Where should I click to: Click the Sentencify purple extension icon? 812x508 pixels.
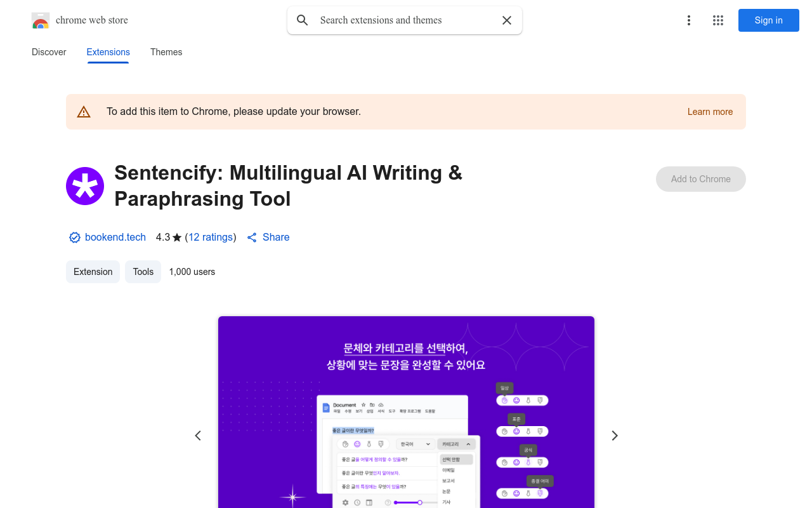(x=85, y=186)
